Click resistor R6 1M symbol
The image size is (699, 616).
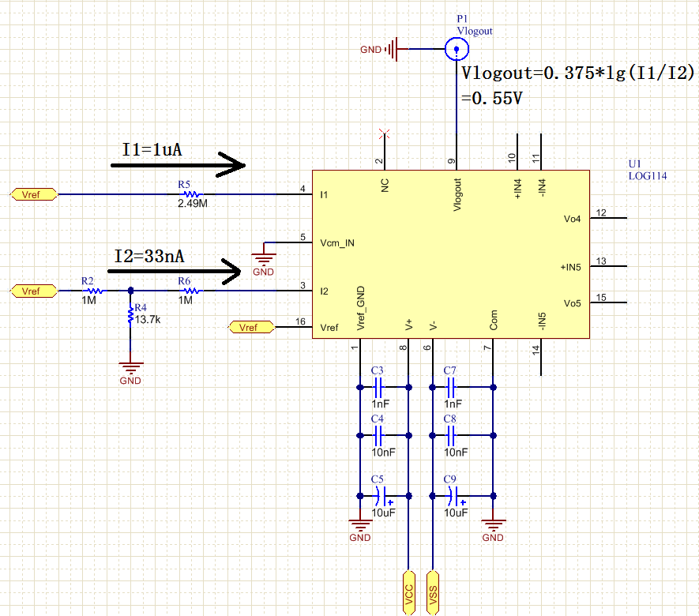[x=192, y=291]
